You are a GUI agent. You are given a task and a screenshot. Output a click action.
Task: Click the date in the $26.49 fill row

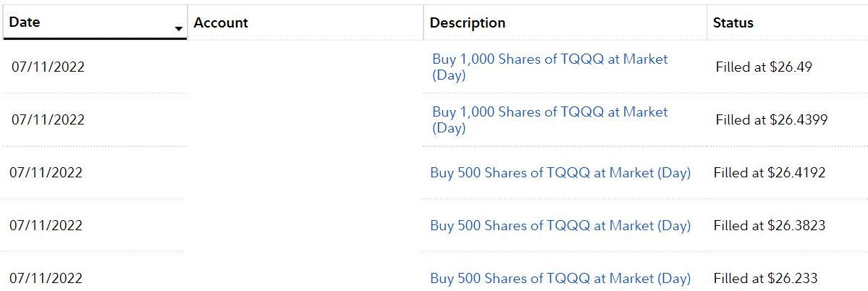tap(48, 67)
